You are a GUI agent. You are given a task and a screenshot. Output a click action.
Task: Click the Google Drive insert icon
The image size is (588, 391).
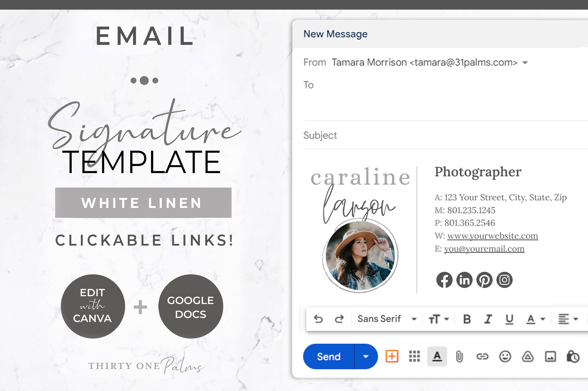click(528, 357)
